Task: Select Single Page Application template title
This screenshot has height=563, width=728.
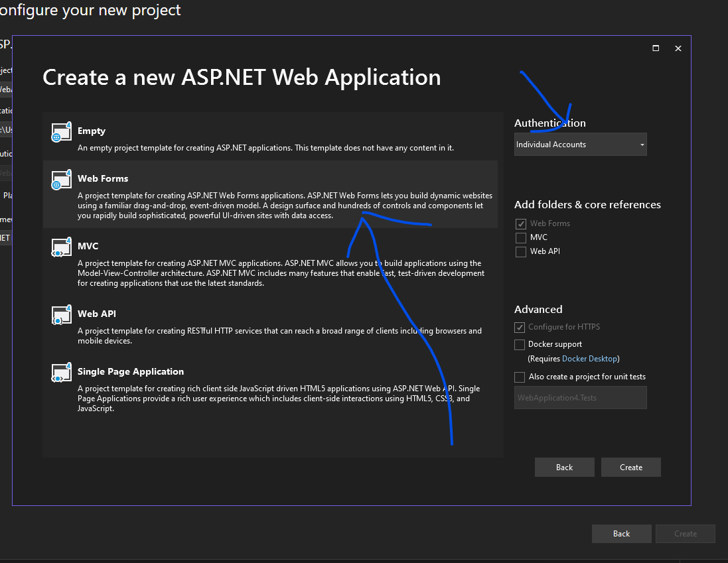Action: [x=131, y=371]
